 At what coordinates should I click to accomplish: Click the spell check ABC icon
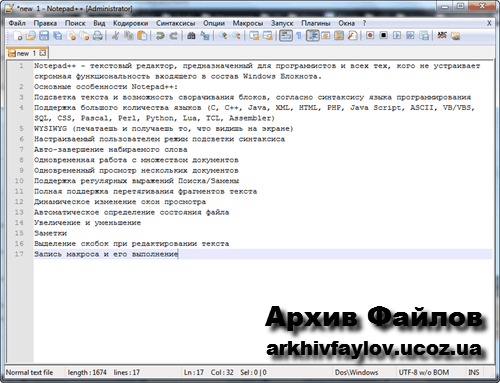pyautogui.click(x=442, y=36)
